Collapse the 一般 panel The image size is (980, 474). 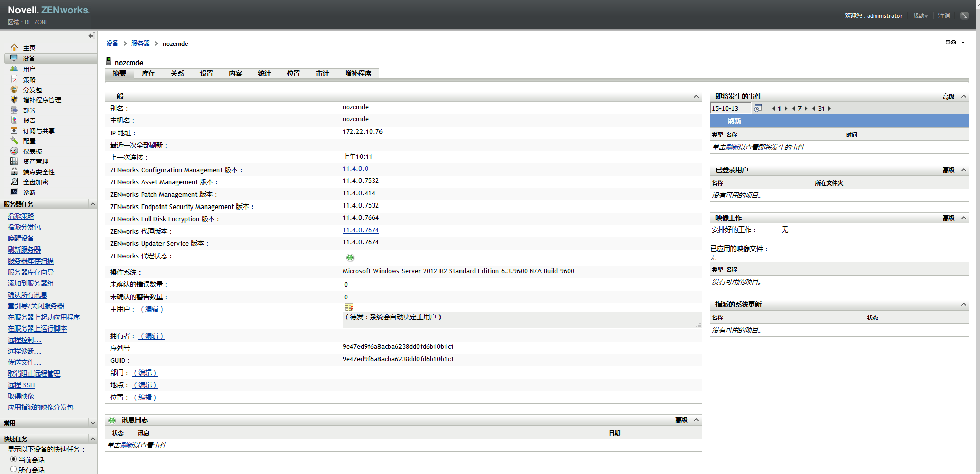click(x=696, y=96)
